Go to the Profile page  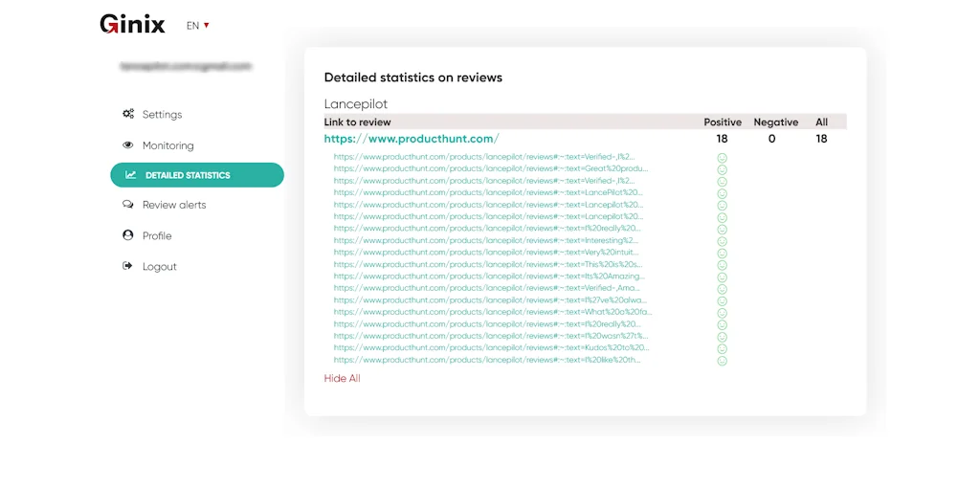pyautogui.click(x=147, y=235)
